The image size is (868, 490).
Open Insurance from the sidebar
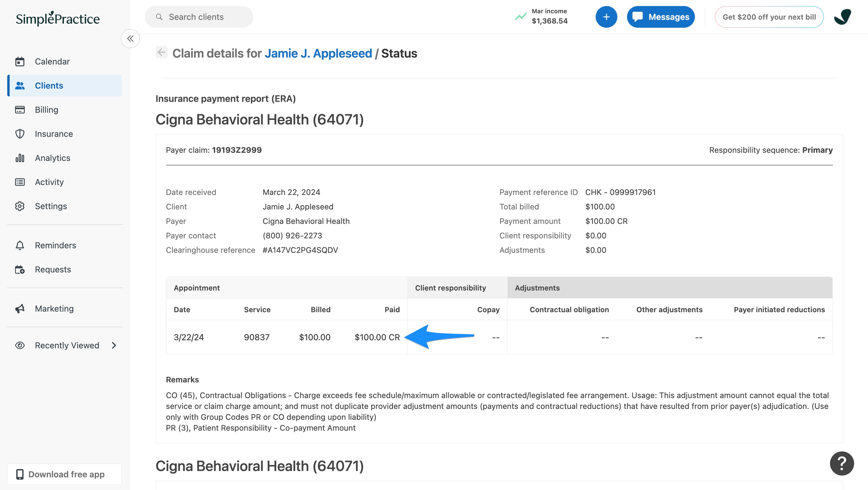pyautogui.click(x=65, y=134)
